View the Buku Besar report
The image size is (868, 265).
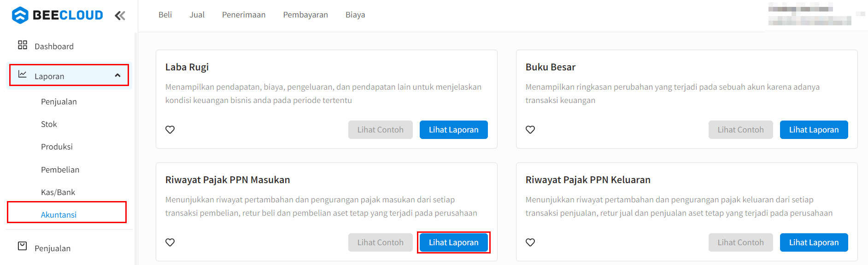coord(814,130)
